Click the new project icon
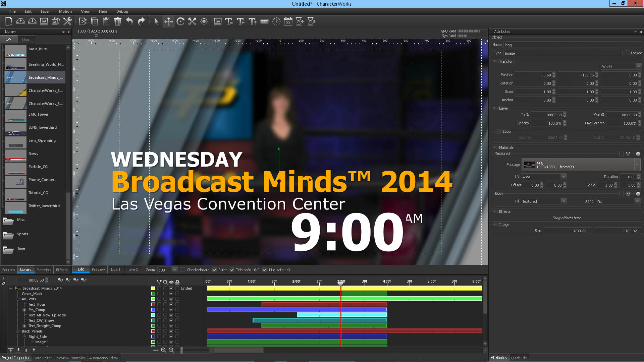 click(9, 21)
